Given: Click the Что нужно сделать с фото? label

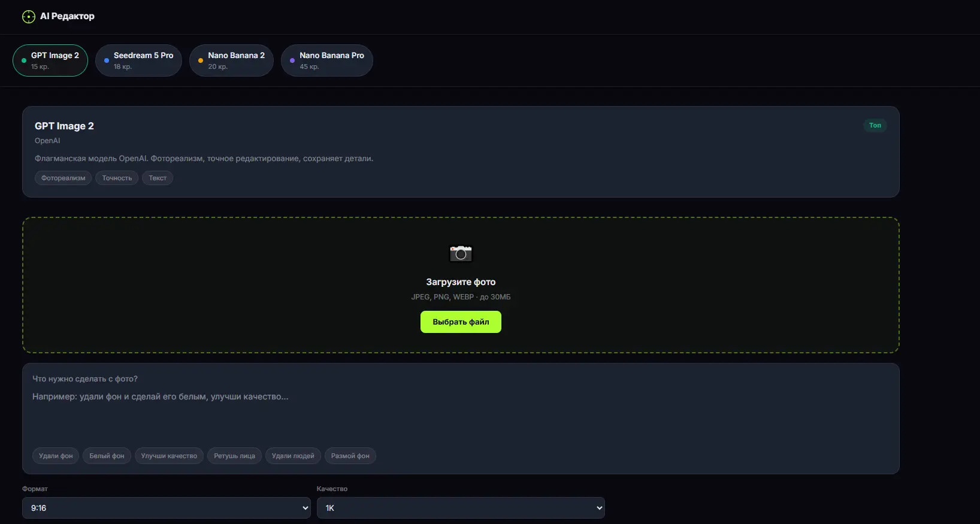Looking at the screenshot, I should (x=85, y=379).
